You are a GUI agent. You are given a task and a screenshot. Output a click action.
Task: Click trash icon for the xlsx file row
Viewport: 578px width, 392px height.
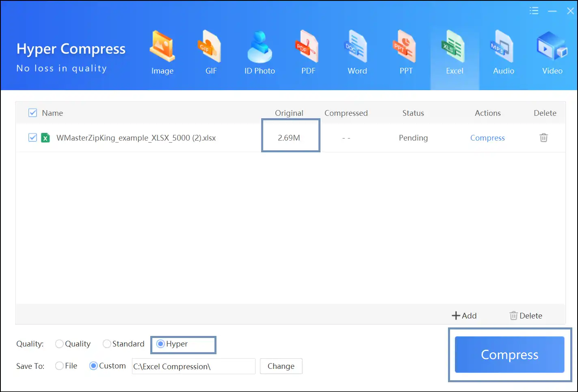click(543, 138)
